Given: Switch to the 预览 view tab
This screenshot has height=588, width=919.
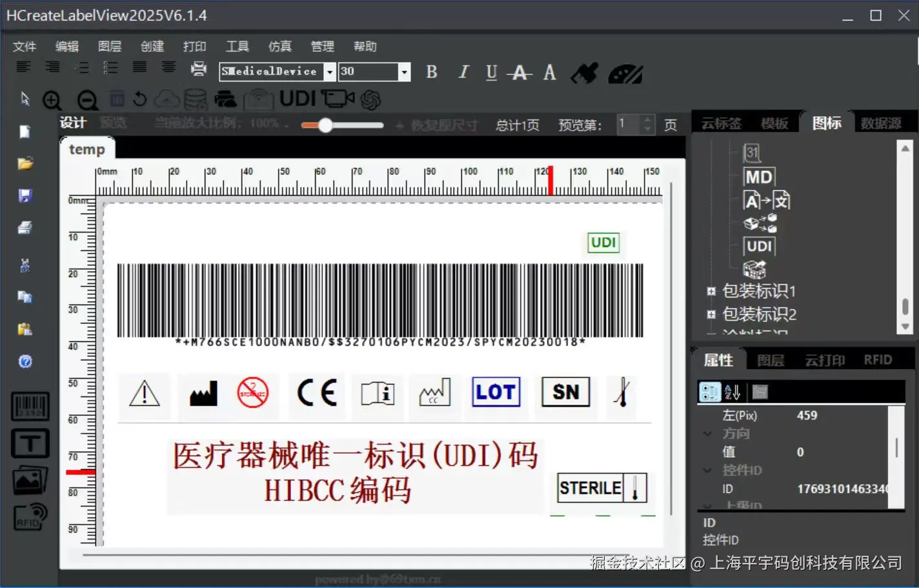Looking at the screenshot, I should (x=114, y=123).
